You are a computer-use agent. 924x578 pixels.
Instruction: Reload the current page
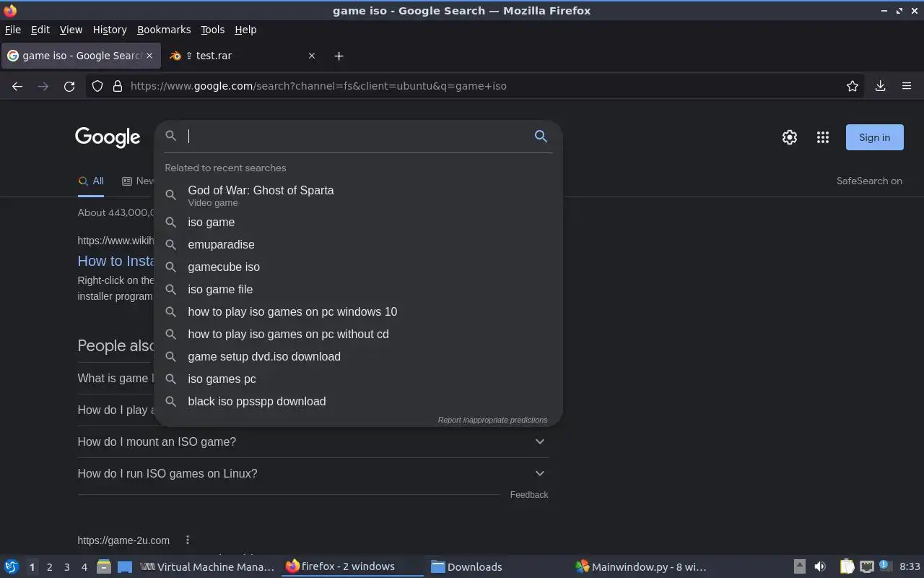(69, 86)
